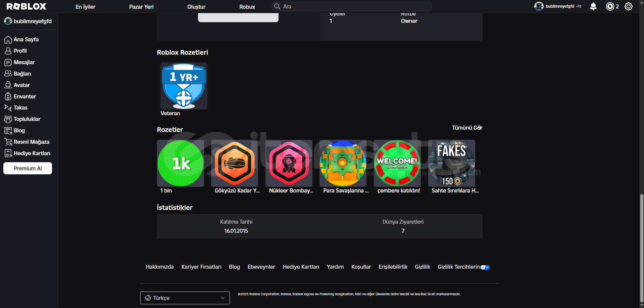Open the Robux balance icon
Image resolution: width=644 pixels, height=308 pixels.
pyautogui.click(x=610, y=6)
